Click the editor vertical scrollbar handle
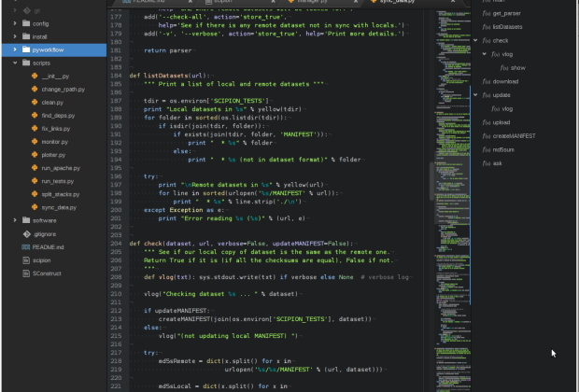579x392 pixels. pyautogui.click(x=431, y=181)
